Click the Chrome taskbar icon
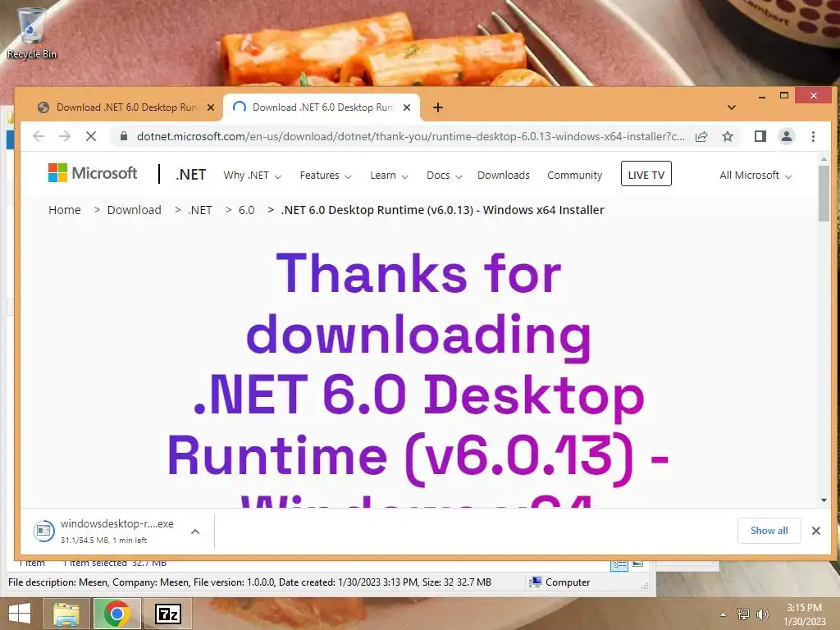This screenshot has width=840, height=630. 116,614
